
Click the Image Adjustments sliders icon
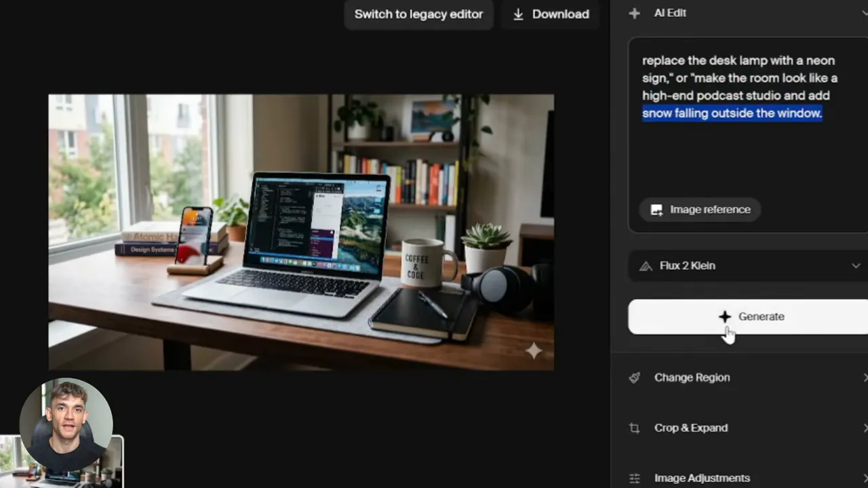coord(635,478)
